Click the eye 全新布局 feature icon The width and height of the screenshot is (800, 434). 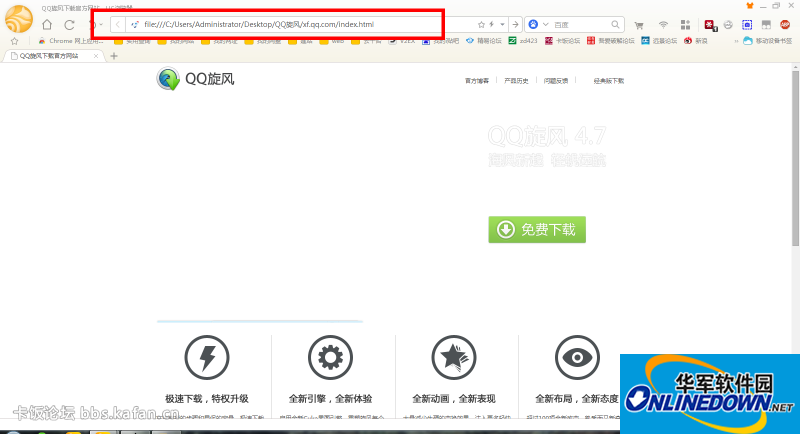coord(577,358)
